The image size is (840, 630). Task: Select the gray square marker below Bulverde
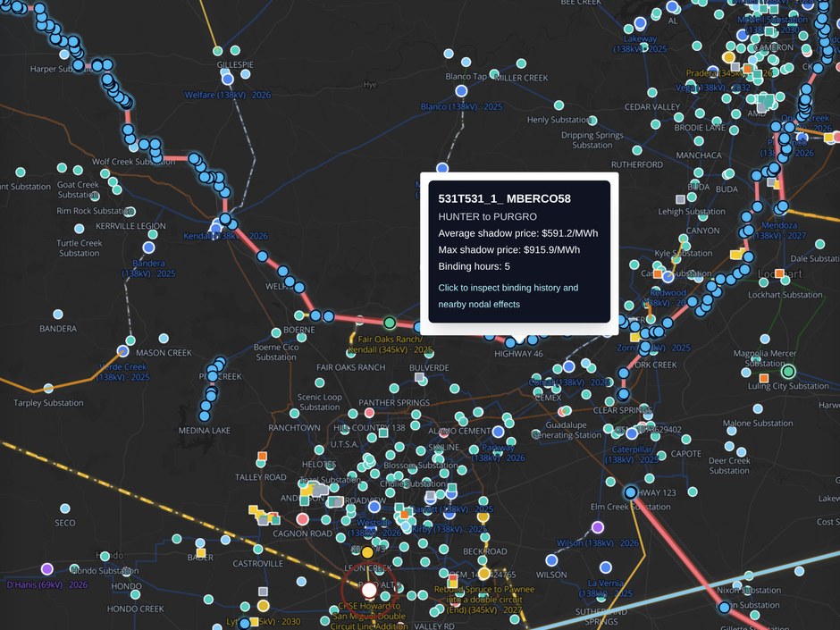(419, 377)
